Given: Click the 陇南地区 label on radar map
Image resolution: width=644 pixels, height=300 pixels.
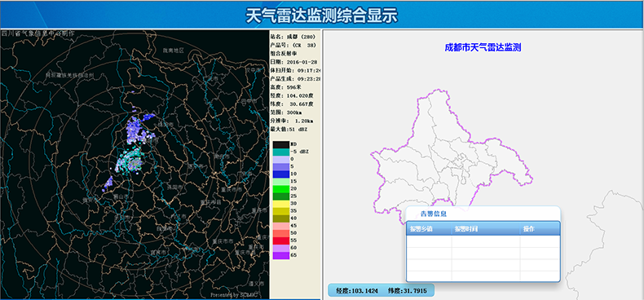Looking at the screenshot, I should pyautogui.click(x=173, y=51).
